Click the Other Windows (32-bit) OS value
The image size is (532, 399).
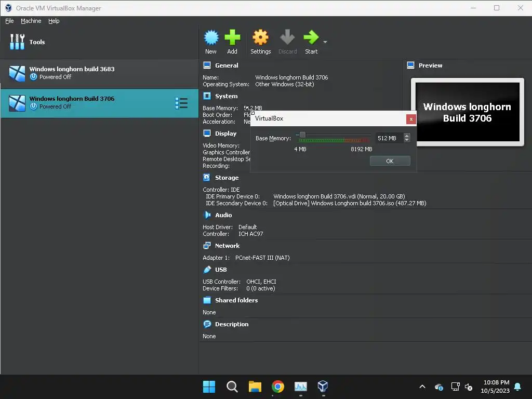point(284,84)
